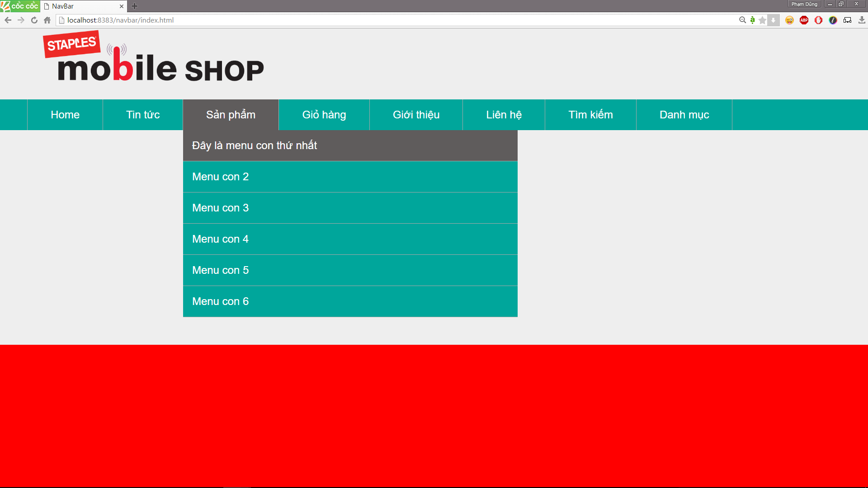Bookmark page with star icon
This screenshot has height=488, width=868.
click(763, 20)
